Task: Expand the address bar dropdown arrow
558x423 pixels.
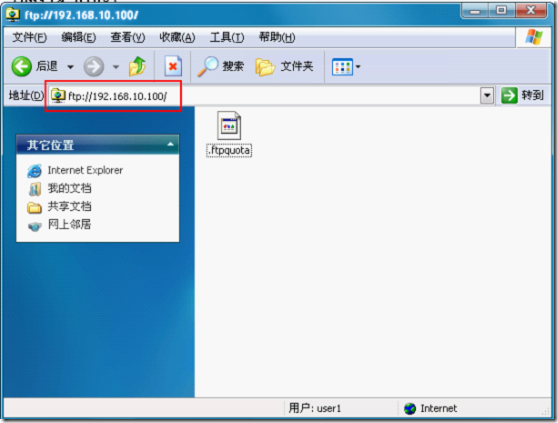Action: pyautogui.click(x=487, y=96)
